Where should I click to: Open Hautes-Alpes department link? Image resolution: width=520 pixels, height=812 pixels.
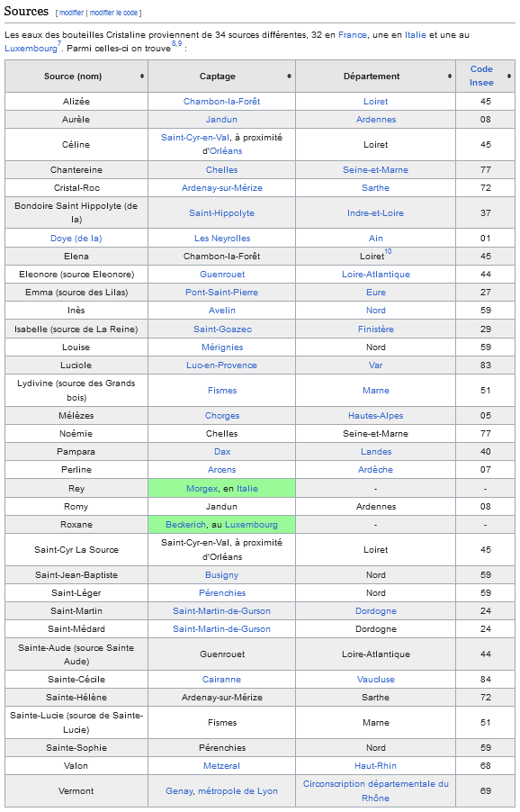(x=376, y=415)
